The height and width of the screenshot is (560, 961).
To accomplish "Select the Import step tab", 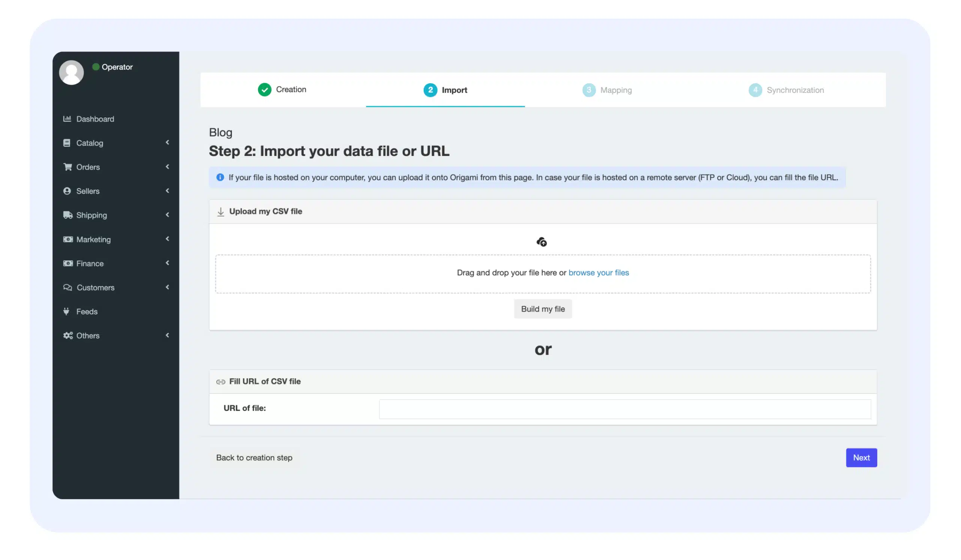I will click(445, 90).
